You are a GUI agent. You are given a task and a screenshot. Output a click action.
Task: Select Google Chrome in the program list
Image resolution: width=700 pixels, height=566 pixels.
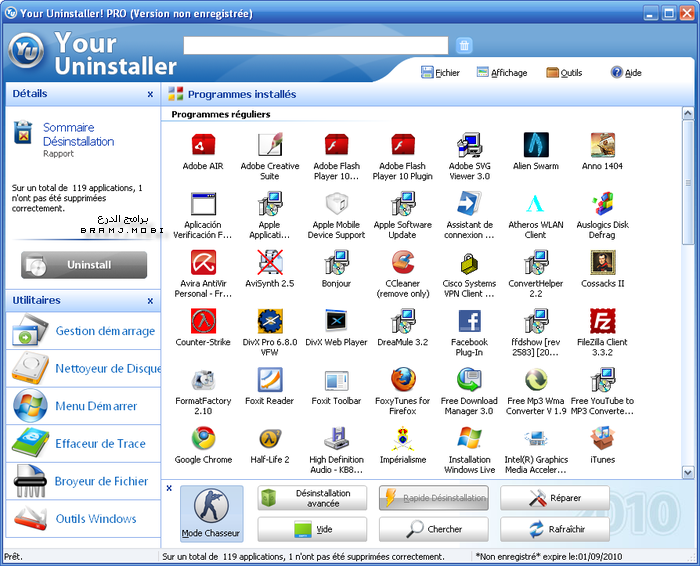click(x=203, y=439)
